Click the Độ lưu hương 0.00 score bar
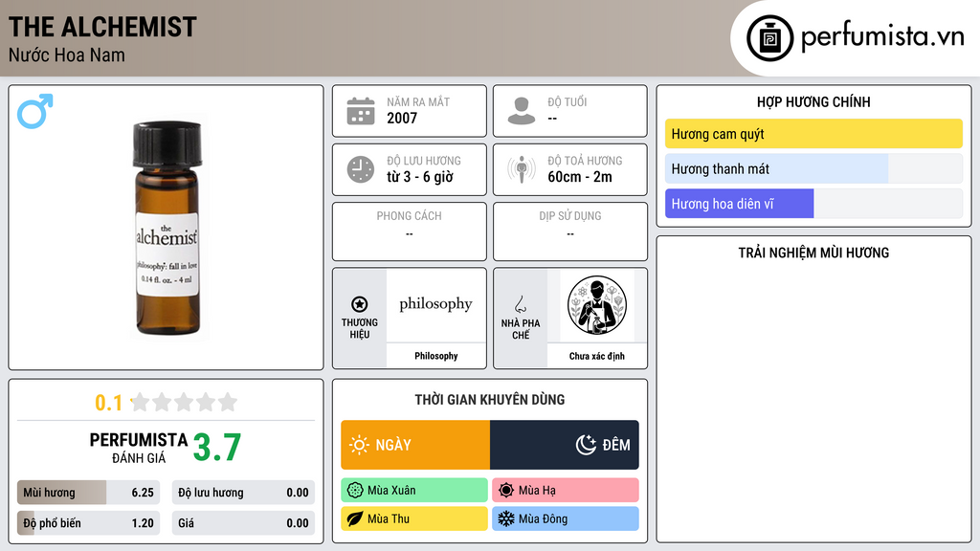Image resolution: width=980 pixels, height=551 pixels. coord(243,493)
